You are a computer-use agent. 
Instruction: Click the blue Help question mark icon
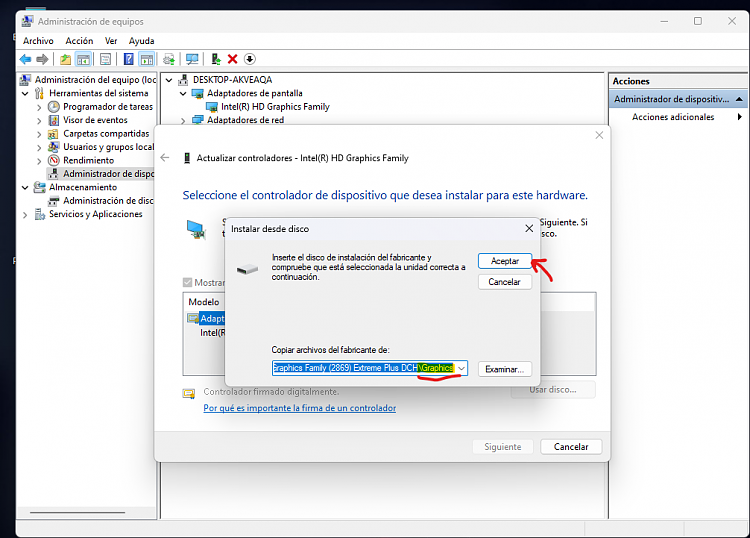[128, 59]
